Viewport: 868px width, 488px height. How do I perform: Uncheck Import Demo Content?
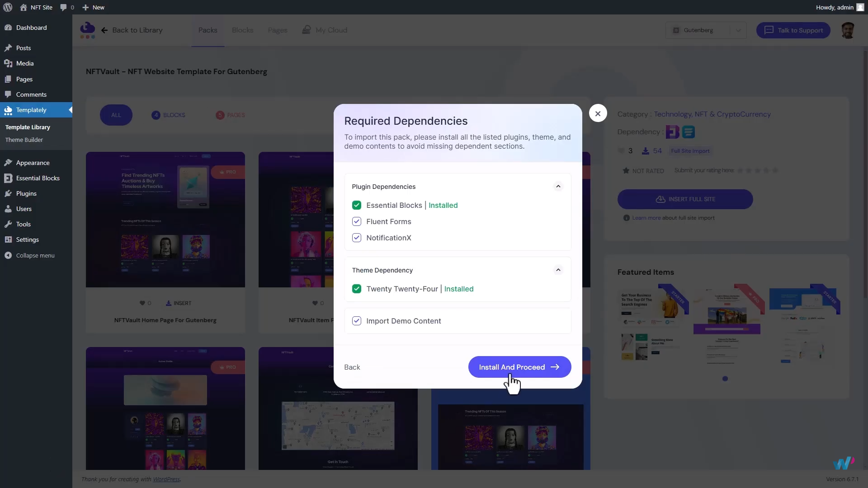pyautogui.click(x=357, y=321)
